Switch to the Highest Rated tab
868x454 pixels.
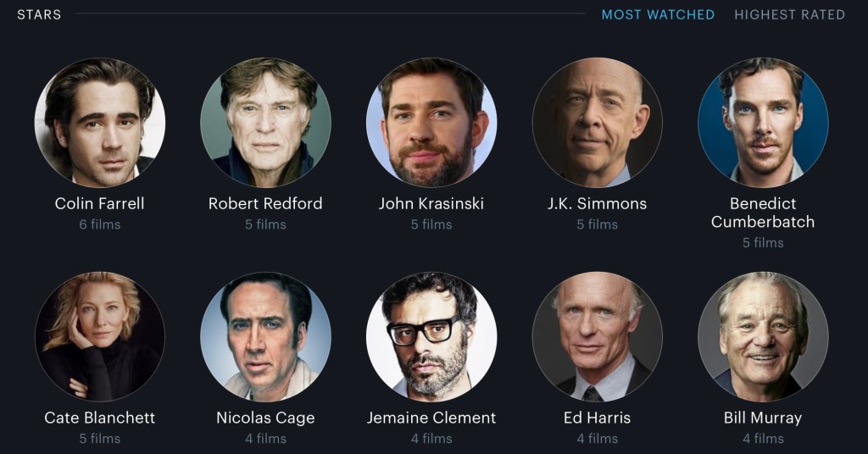pos(789,15)
